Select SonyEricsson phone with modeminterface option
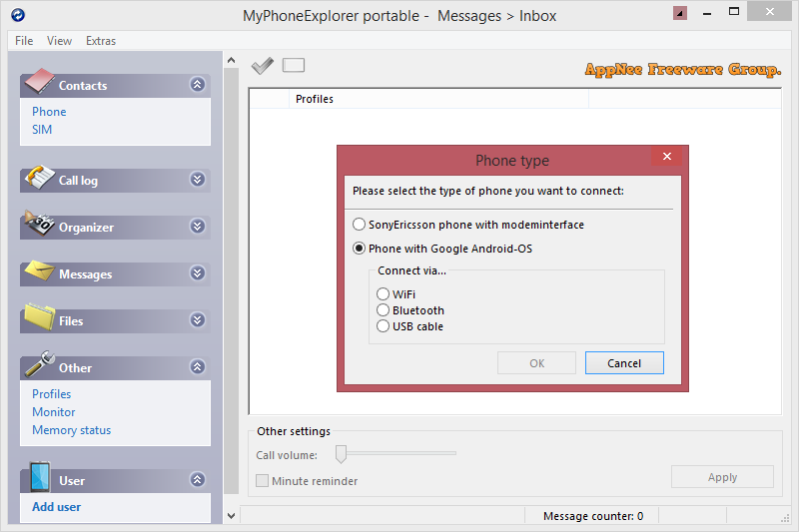The width and height of the screenshot is (799, 532). [468, 225]
